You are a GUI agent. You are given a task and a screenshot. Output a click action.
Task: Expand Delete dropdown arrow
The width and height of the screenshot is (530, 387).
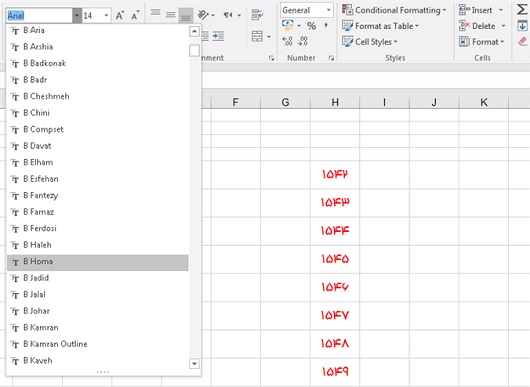click(x=504, y=26)
